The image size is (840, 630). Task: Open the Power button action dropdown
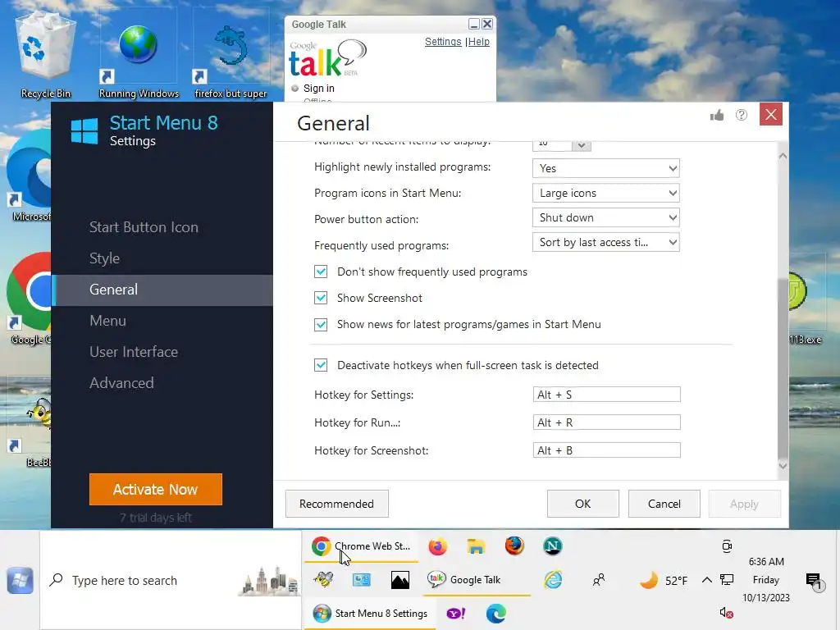pos(606,217)
